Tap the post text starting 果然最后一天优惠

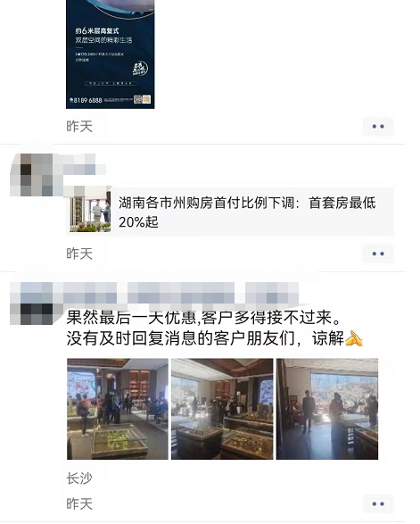(x=214, y=328)
